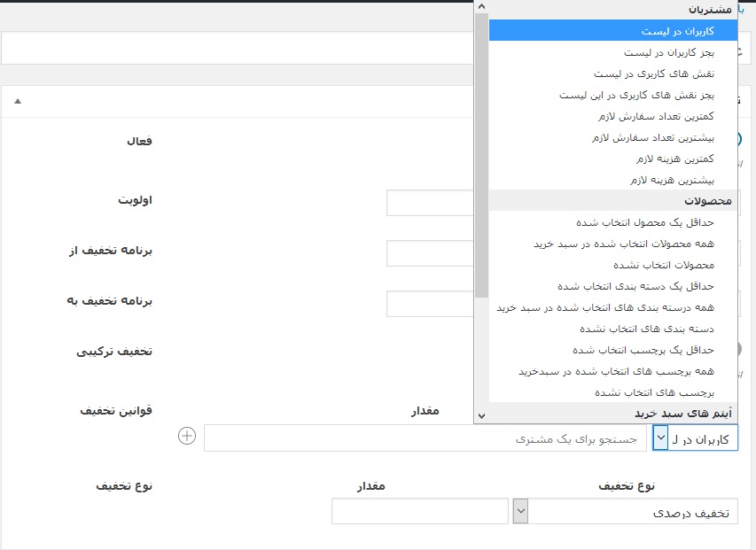Collapse the panel with the triangle arrow
The width and height of the screenshot is (756, 550).
[x=18, y=101]
